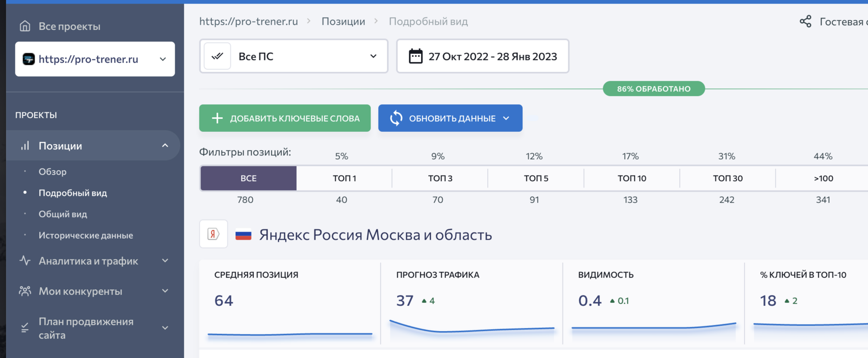This screenshot has width=868, height=358.
Task: Select the ТОП 1 position filter
Action: tap(344, 178)
